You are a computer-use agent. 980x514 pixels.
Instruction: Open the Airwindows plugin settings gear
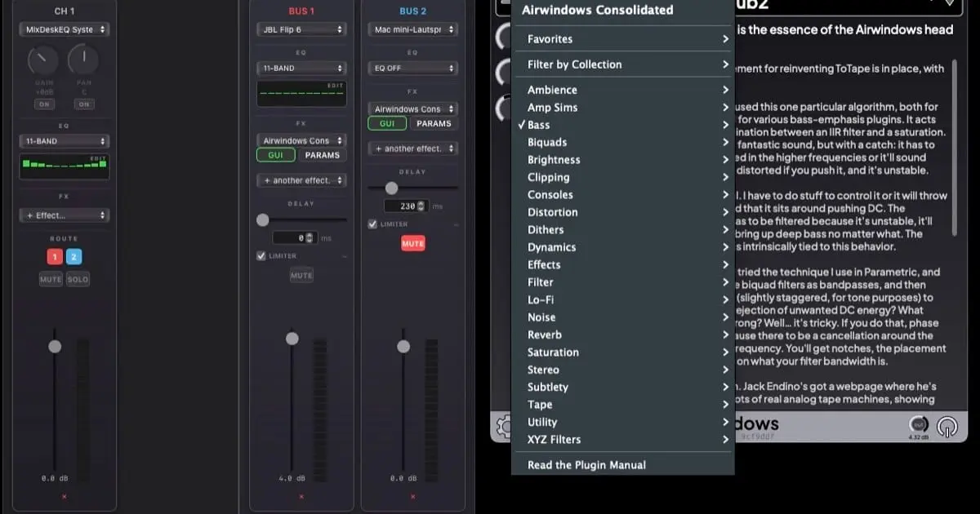pos(503,425)
